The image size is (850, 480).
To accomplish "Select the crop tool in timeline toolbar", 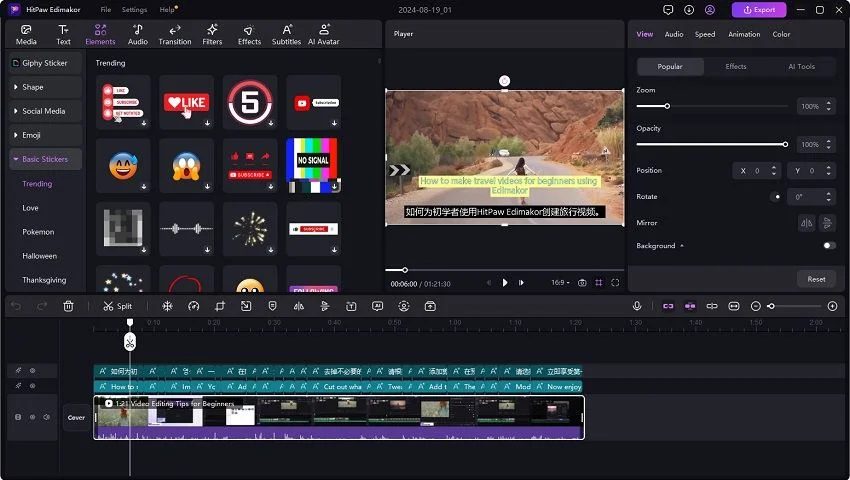I will click(220, 306).
